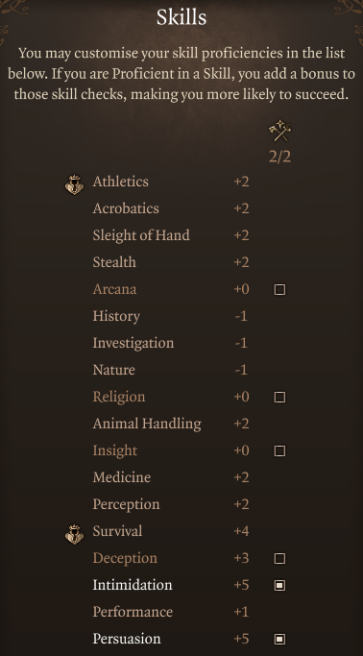Disable the Persuasion proficiency checkbox
Image resolution: width=363 pixels, height=656 pixels.
(280, 639)
